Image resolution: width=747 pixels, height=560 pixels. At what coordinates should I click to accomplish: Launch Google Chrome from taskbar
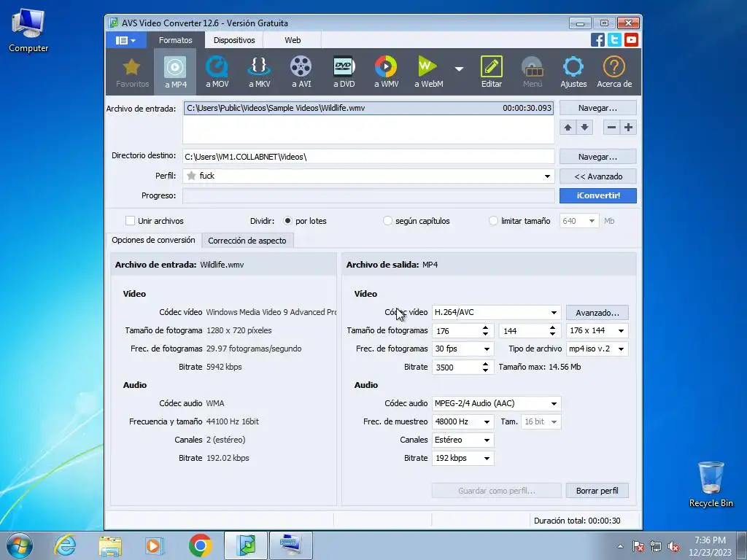coord(201,545)
